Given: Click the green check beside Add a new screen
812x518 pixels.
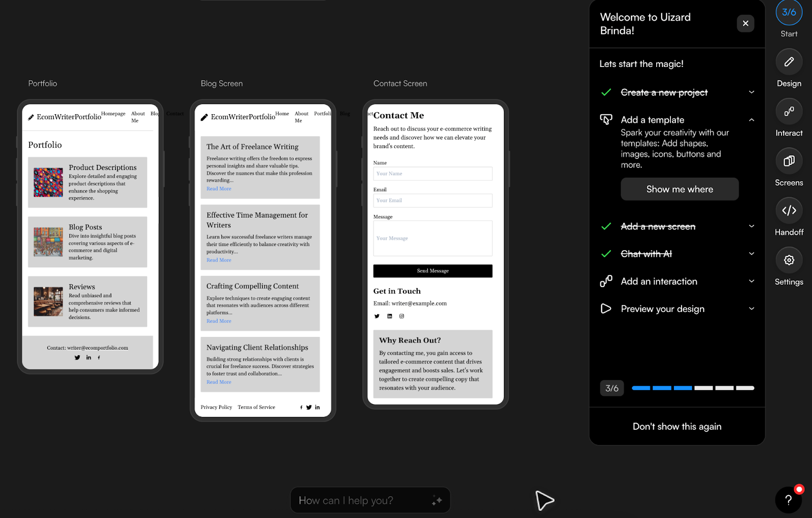Looking at the screenshot, I should [x=606, y=226].
